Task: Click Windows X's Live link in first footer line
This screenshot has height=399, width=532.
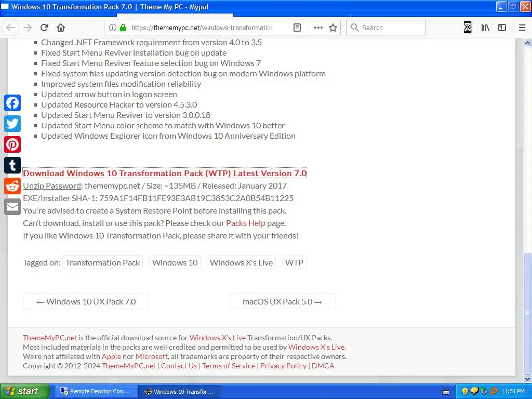Action: coord(218,338)
